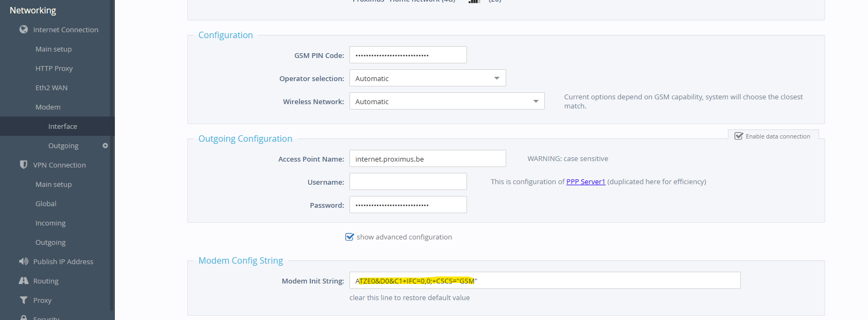Open VPN Incoming settings
868x320 pixels.
coord(50,223)
